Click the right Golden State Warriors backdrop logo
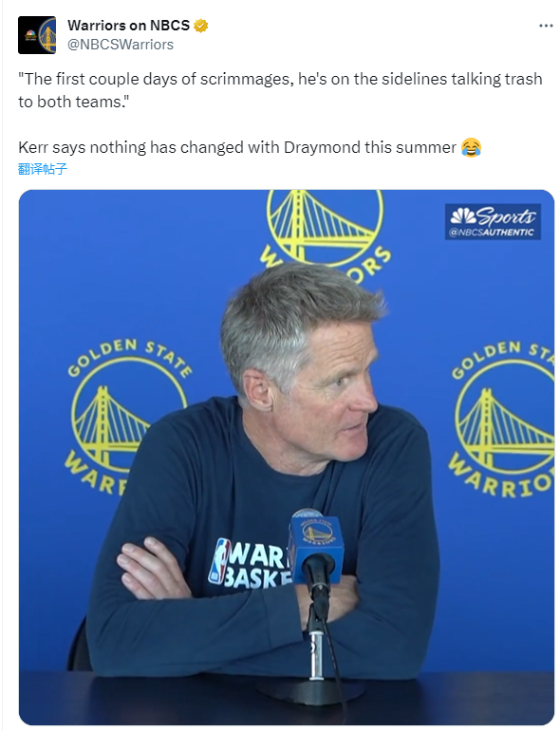The width and height of the screenshot is (560, 731). pos(502,419)
